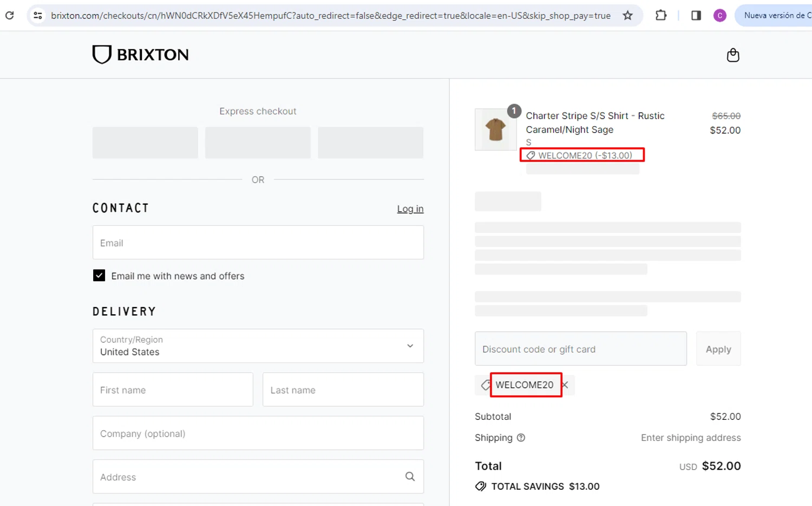Click the Brixton logo
The width and height of the screenshot is (812, 506).
[140, 54]
